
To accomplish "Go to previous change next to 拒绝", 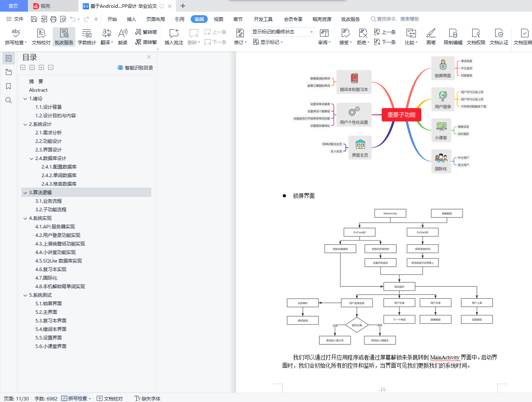I will [x=385, y=32].
